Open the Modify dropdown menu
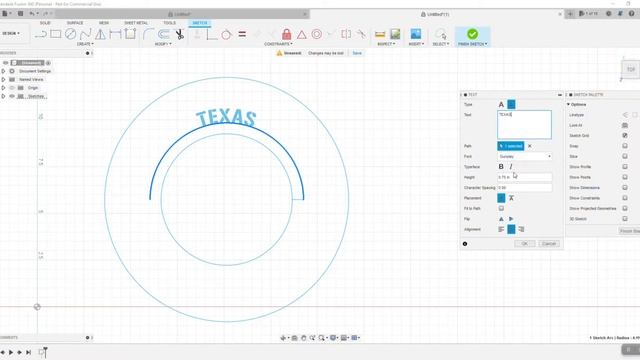 coord(163,44)
